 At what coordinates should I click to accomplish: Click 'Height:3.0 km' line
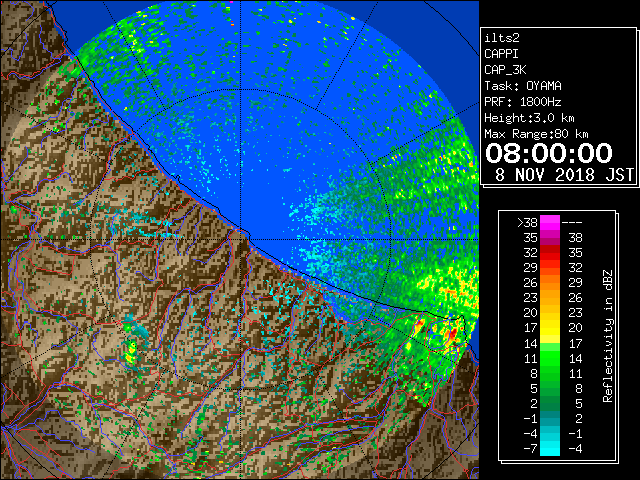click(x=529, y=118)
